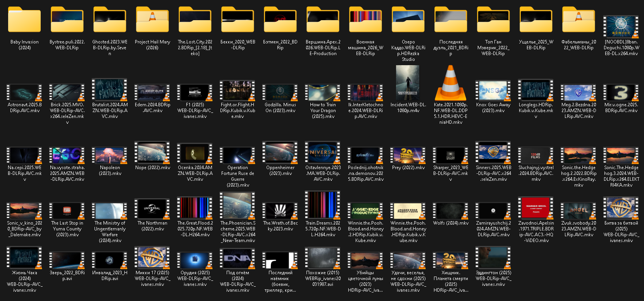This screenshot has width=644, height=301.
Task: Click the Битва за битвой thumbnail
Action: [621, 208]
